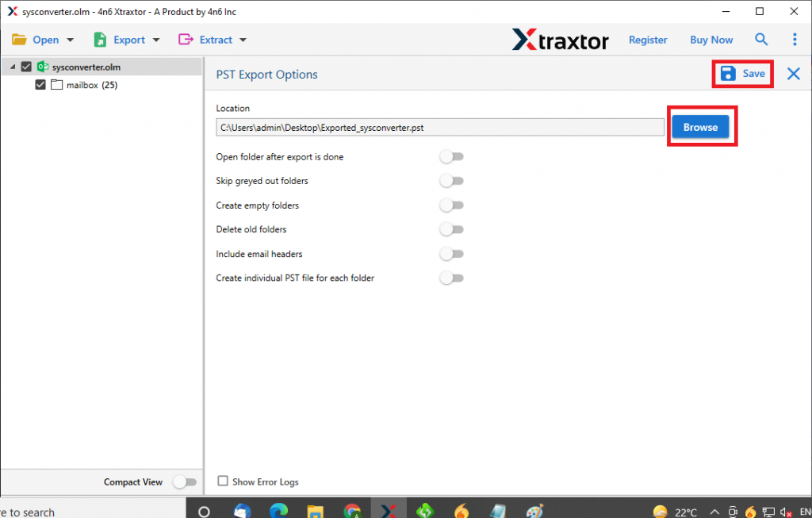This screenshot has height=518, width=812.
Task: Click the Meet Now camera tray icon
Action: coord(733,512)
